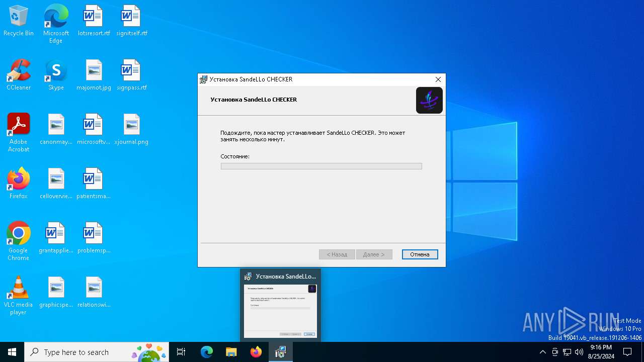Open the Windows Start menu
Image resolution: width=644 pixels, height=362 pixels.
(x=12, y=352)
